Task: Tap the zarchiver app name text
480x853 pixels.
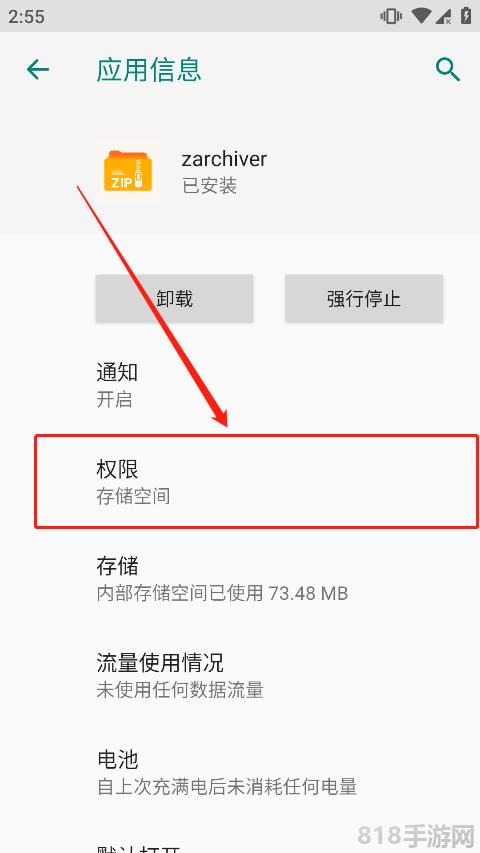Action: (x=224, y=159)
